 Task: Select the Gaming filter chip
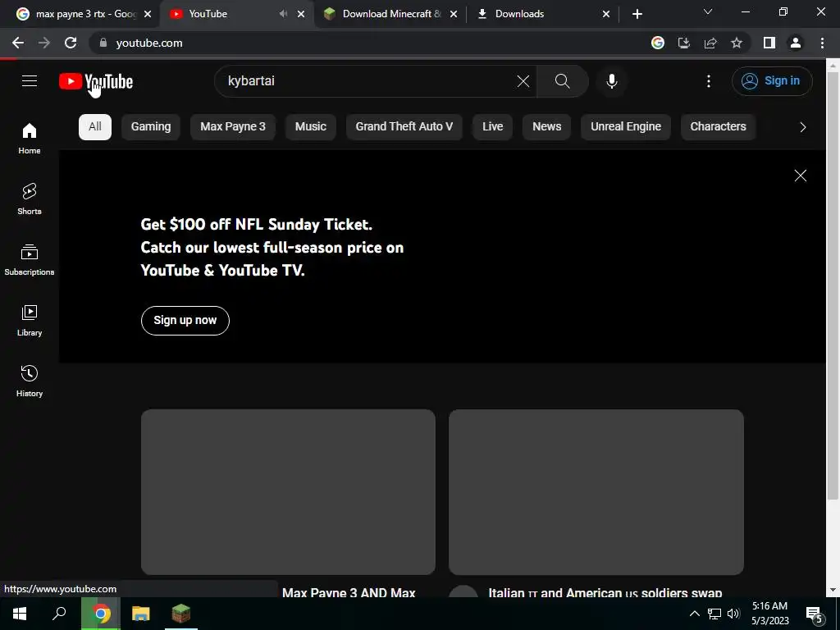tap(151, 127)
